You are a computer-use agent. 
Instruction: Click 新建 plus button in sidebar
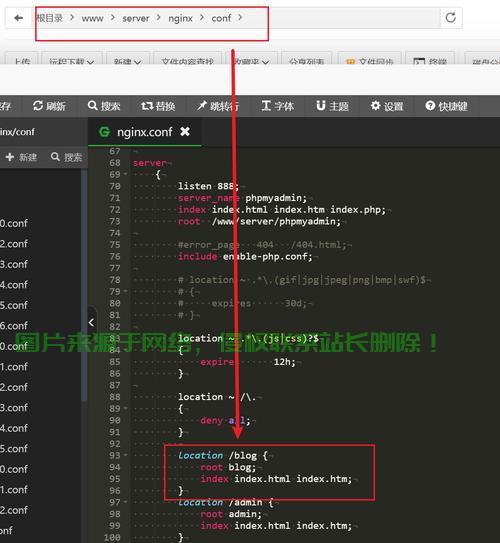tap(21, 157)
